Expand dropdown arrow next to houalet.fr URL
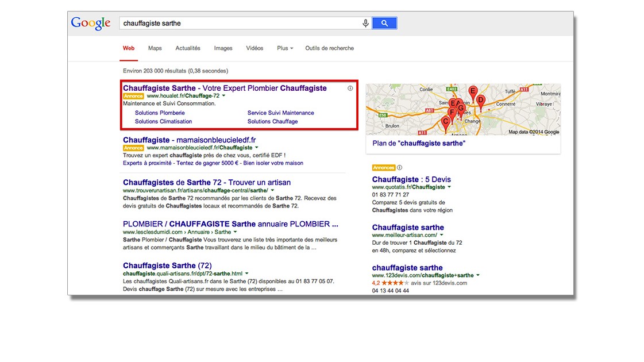644x362 pixels. [x=224, y=96]
